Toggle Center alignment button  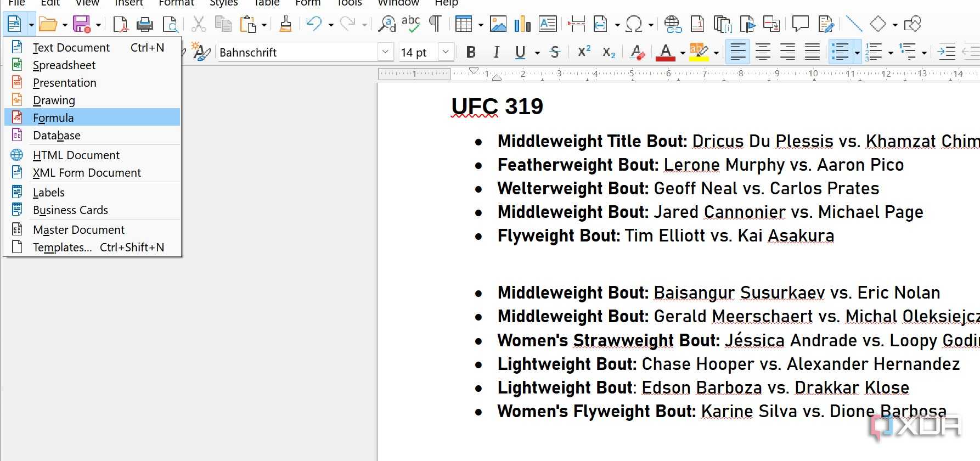click(763, 52)
